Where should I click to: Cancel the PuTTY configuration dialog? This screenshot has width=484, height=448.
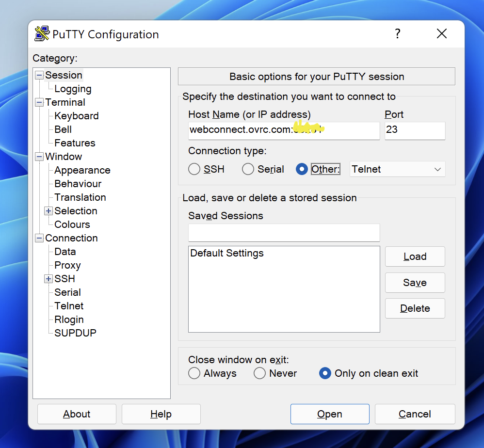point(415,414)
